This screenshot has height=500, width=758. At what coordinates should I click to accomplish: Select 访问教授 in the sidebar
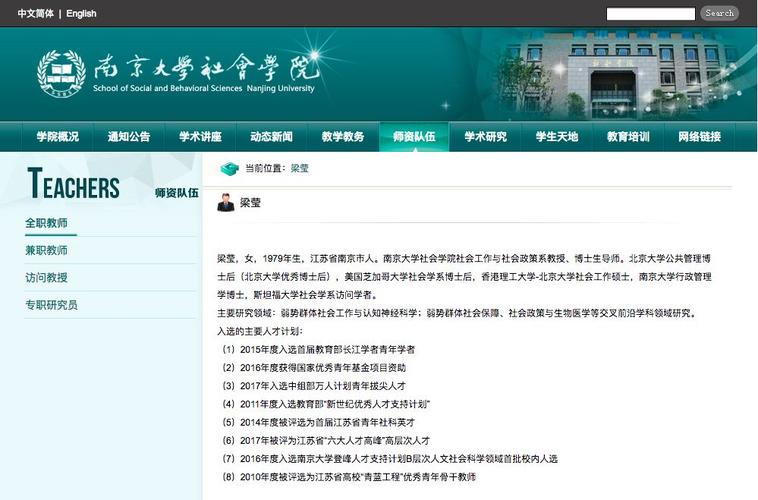coord(46,278)
